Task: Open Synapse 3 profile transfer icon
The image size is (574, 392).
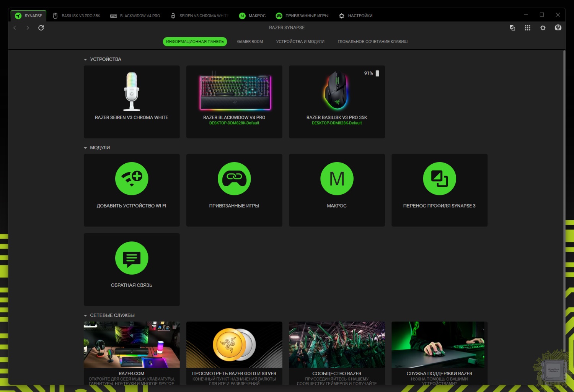Action: coord(439,179)
